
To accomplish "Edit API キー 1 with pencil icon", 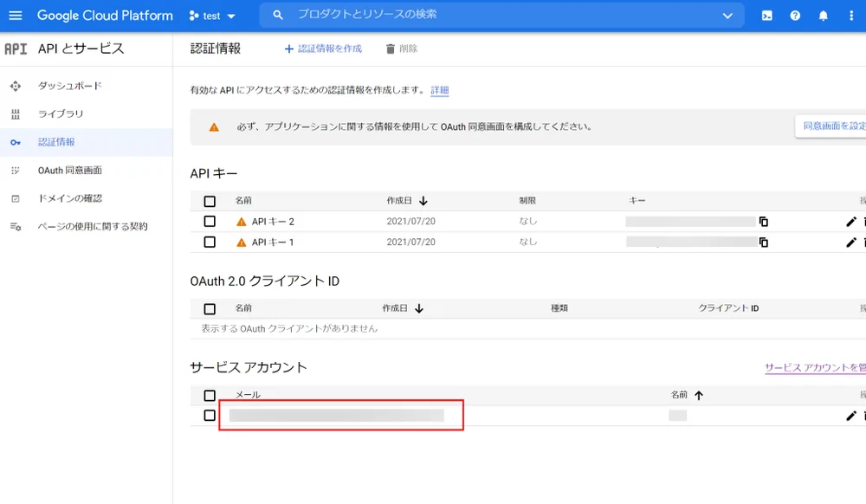I will point(851,242).
